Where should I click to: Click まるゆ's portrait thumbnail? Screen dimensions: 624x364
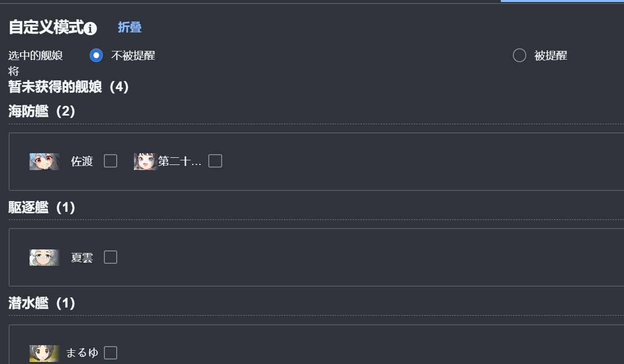[44, 353]
